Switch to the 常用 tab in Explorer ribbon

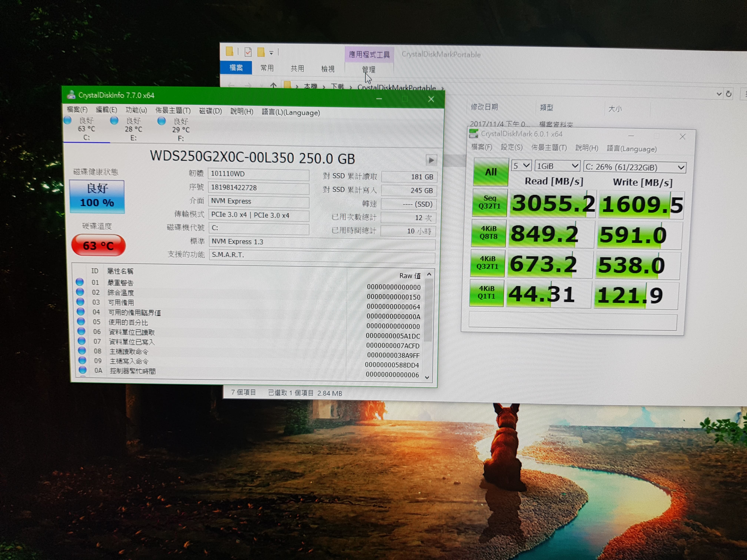pyautogui.click(x=267, y=68)
